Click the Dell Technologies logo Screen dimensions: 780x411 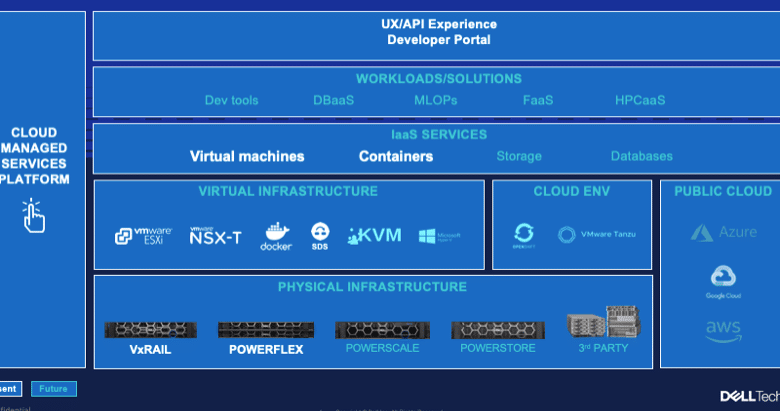(x=750, y=396)
